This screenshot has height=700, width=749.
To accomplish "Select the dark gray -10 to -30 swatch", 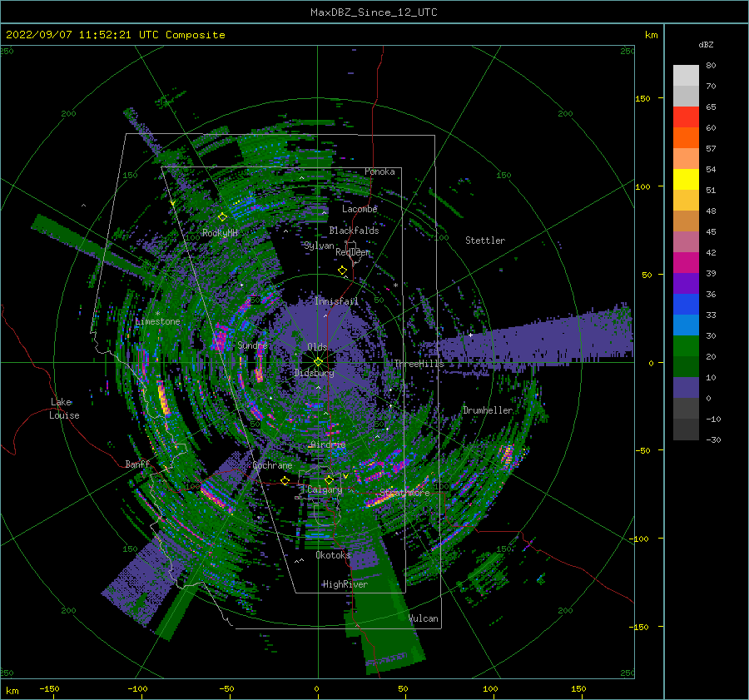I will point(686,429).
